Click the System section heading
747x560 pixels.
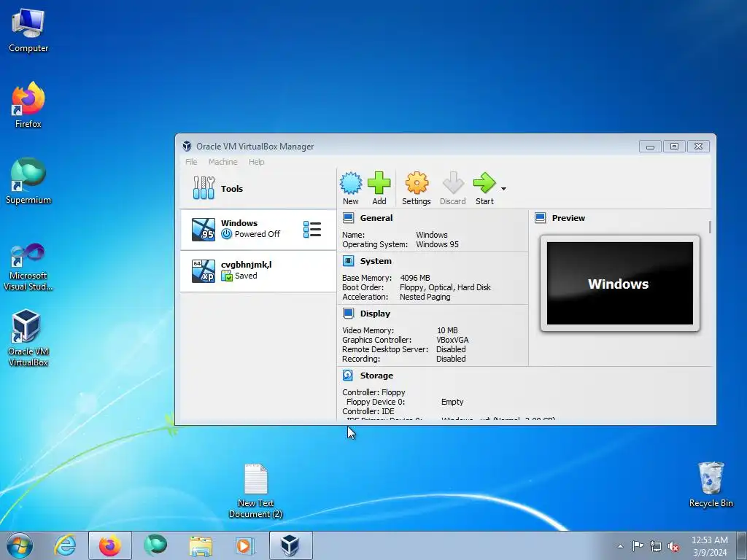pos(376,261)
